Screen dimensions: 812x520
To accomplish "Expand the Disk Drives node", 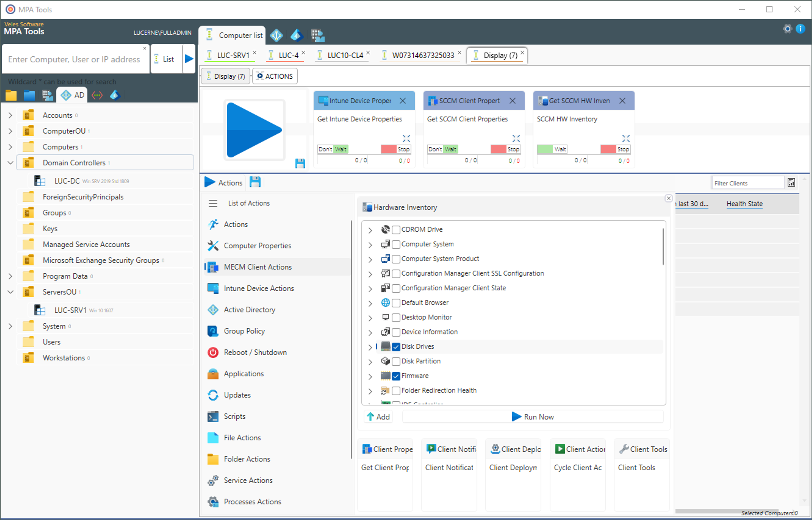I will click(x=370, y=347).
